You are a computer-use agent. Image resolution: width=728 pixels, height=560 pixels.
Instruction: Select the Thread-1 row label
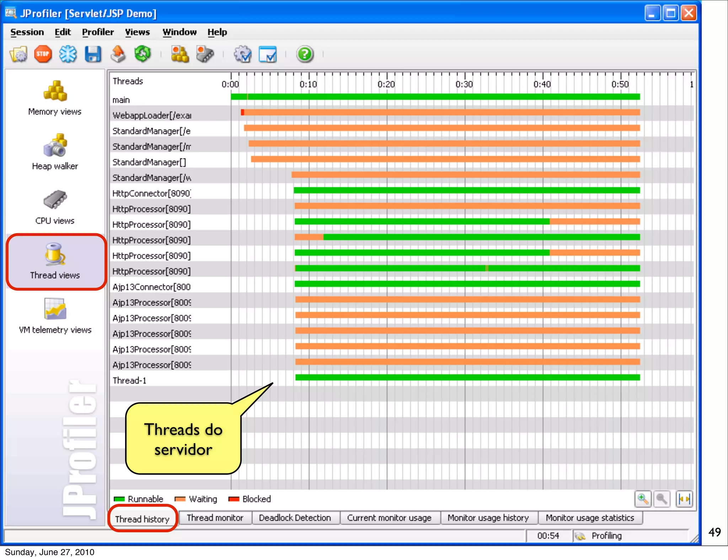129,381
